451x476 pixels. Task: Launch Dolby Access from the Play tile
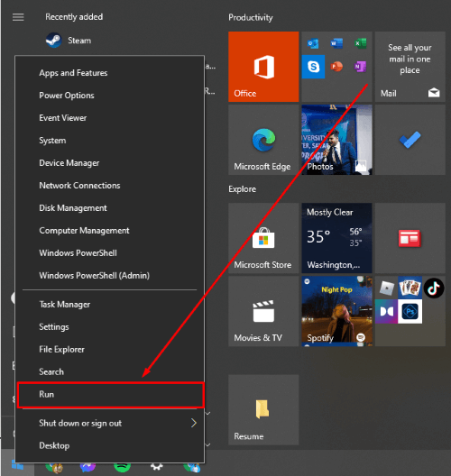point(386,311)
